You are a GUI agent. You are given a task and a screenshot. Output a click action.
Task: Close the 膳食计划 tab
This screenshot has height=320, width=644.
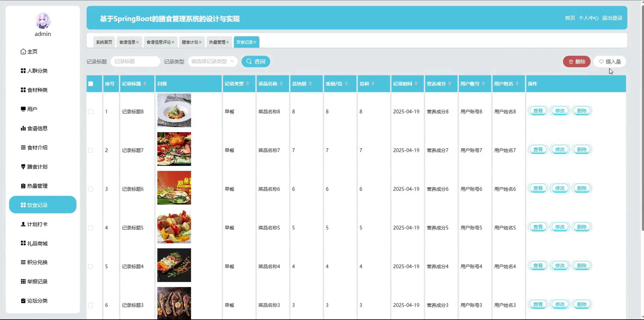200,42
